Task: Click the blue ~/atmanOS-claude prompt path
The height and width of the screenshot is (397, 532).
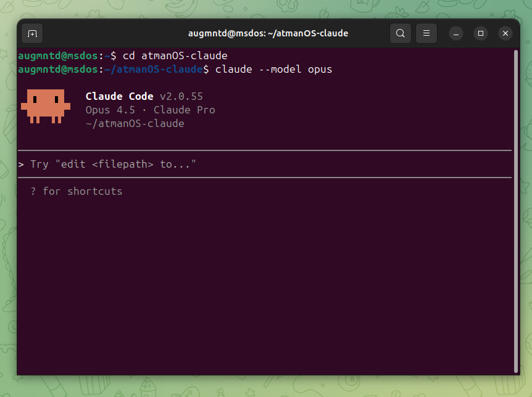Action: pos(154,69)
